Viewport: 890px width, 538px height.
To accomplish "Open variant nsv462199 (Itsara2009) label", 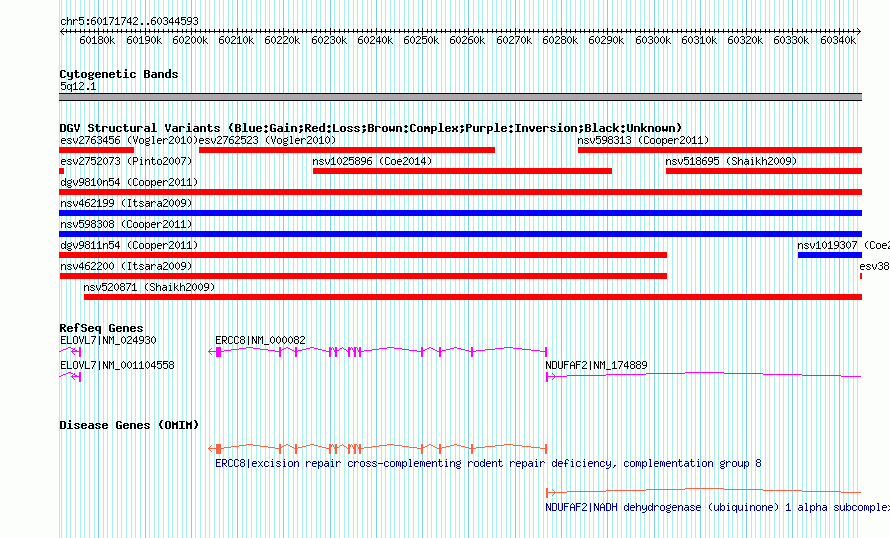I will [126, 203].
